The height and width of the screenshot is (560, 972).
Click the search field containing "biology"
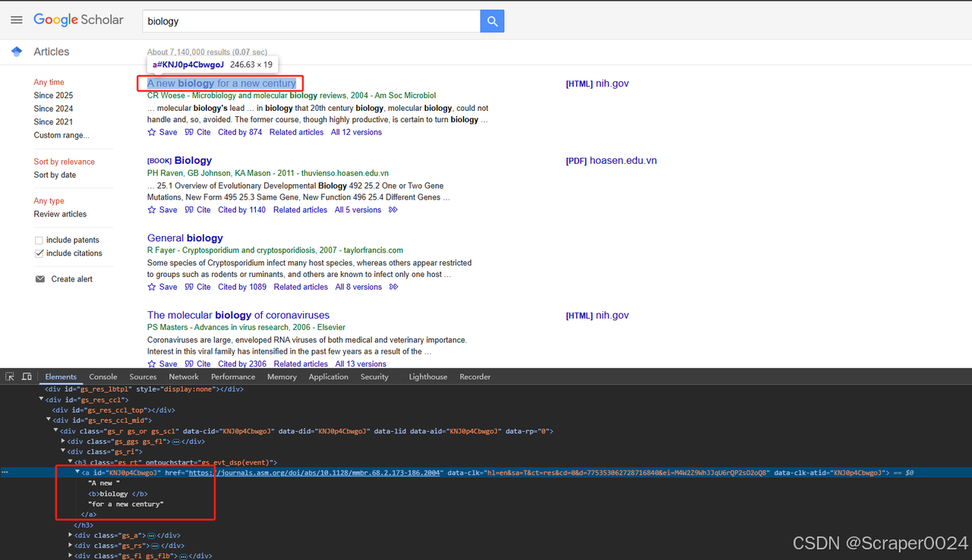tap(311, 21)
